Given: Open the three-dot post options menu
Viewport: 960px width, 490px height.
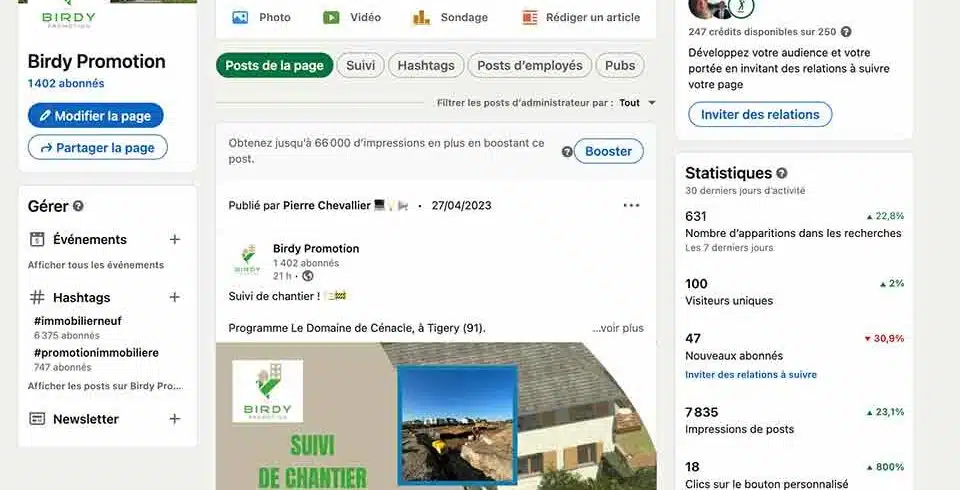Looking at the screenshot, I should point(631,205).
